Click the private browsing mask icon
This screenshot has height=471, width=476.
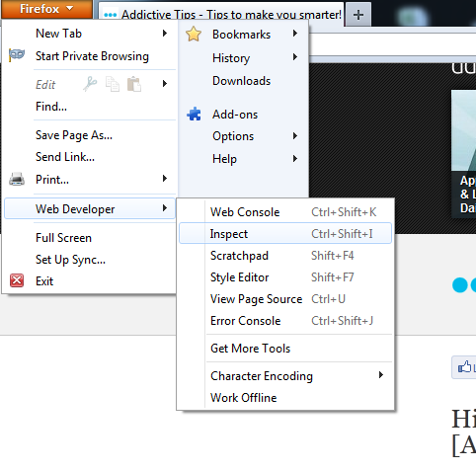[x=17, y=55]
